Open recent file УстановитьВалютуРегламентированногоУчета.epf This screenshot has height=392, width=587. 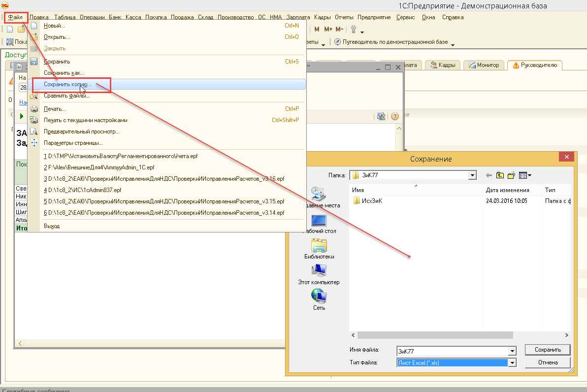click(167, 156)
